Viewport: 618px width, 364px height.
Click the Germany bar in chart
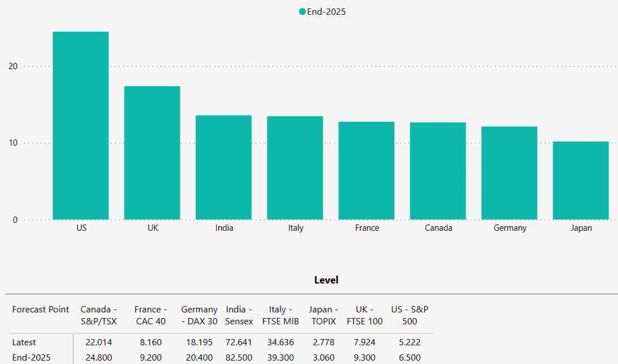click(x=509, y=173)
